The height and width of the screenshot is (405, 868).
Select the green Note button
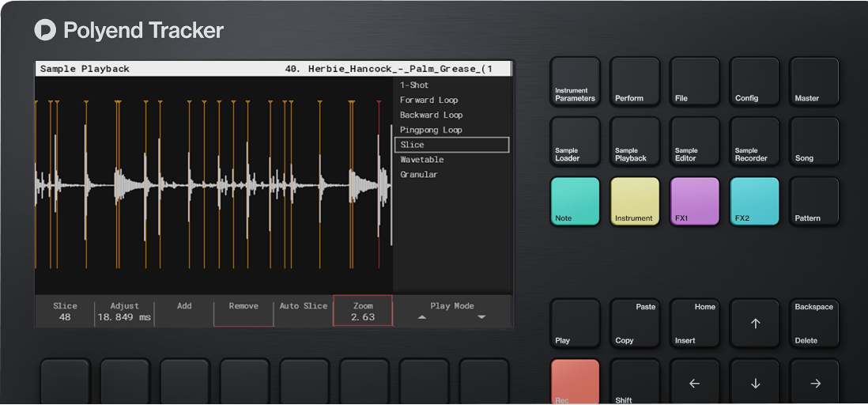576,201
